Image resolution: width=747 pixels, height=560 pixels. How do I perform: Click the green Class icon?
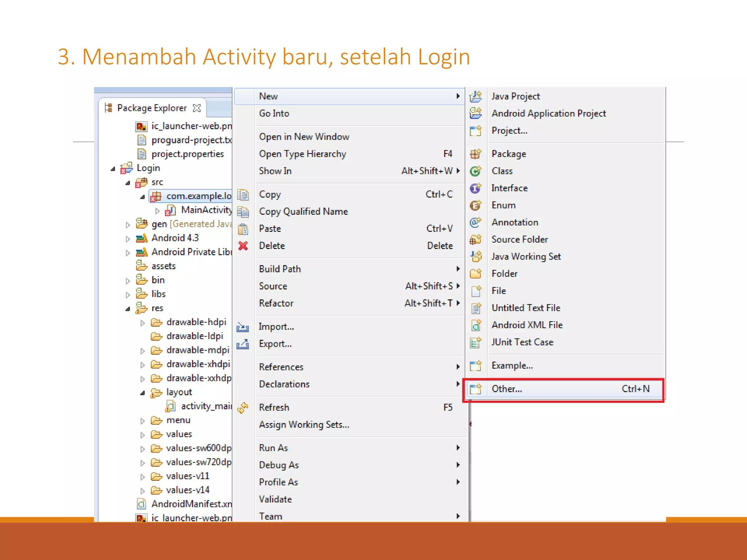pyautogui.click(x=476, y=171)
